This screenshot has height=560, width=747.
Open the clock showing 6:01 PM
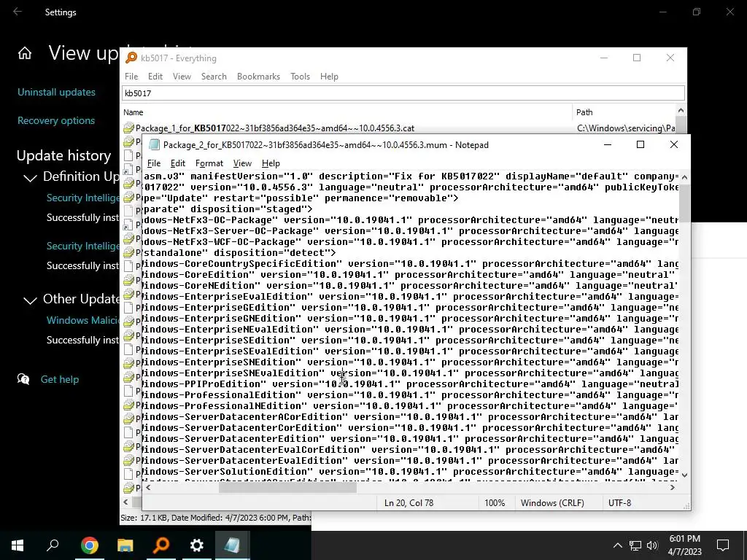click(x=684, y=545)
